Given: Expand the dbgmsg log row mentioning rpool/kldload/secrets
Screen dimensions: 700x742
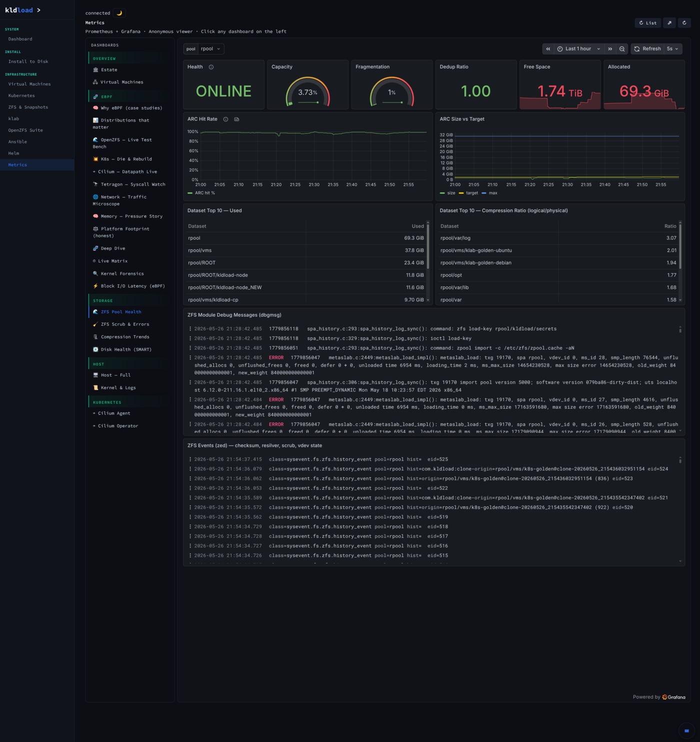Looking at the screenshot, I should click(x=433, y=329).
